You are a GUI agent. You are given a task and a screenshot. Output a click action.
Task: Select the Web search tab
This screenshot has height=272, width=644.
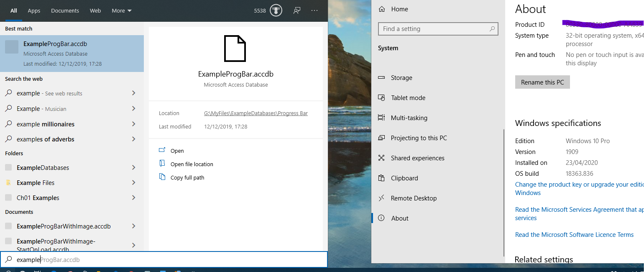pyautogui.click(x=95, y=10)
